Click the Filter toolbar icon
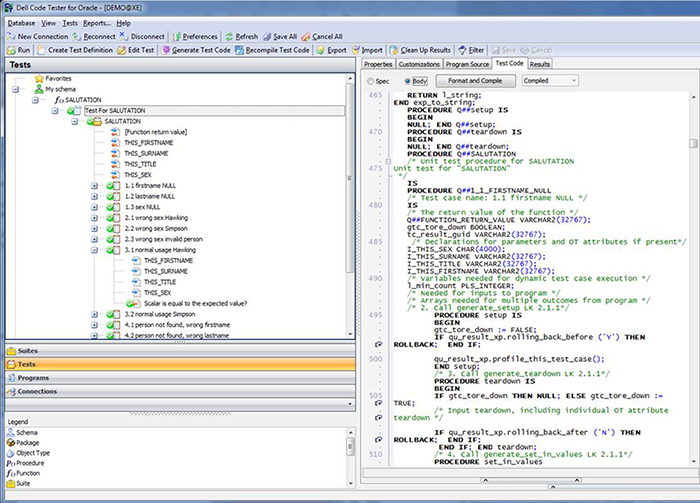This screenshot has height=503, width=700. click(462, 50)
